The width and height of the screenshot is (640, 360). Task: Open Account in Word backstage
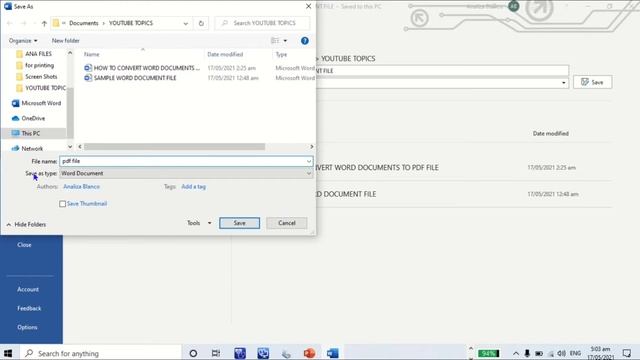[28, 289]
